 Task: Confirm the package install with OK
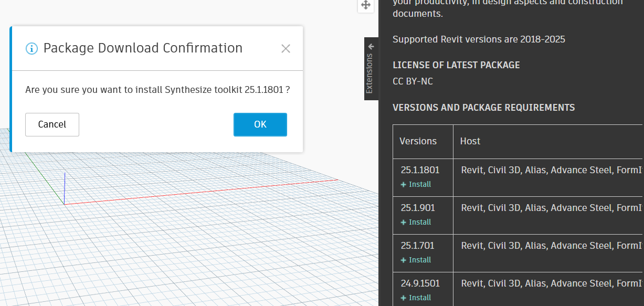click(260, 124)
